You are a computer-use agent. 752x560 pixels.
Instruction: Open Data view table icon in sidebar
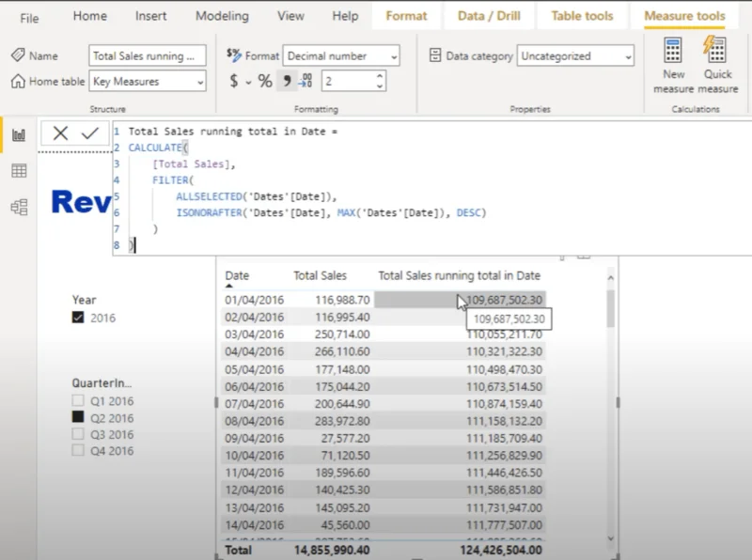pos(19,171)
